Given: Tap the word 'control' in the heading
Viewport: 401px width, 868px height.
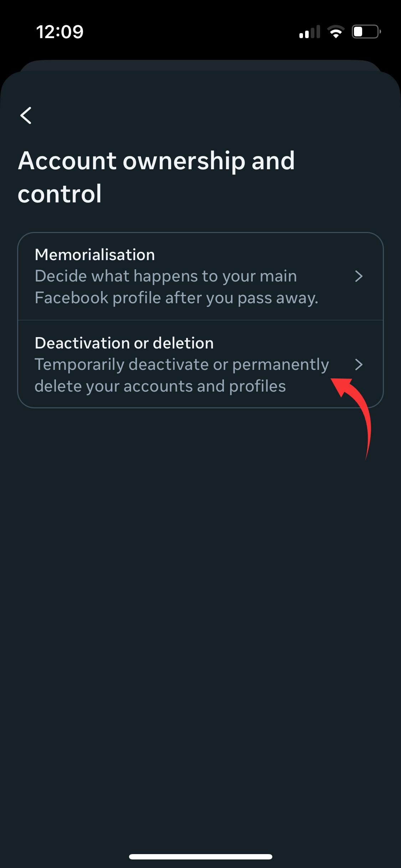Looking at the screenshot, I should 60,194.
